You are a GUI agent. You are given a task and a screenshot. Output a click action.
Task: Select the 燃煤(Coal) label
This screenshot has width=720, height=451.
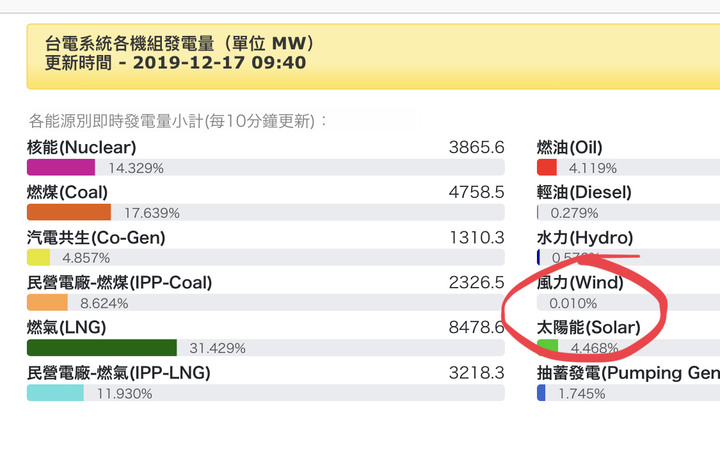click(x=68, y=192)
